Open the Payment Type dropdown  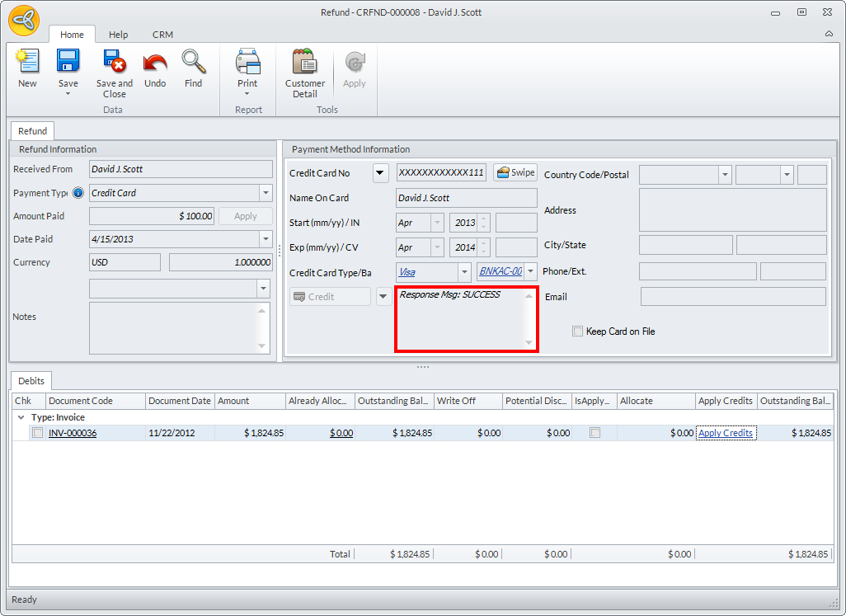point(266,193)
